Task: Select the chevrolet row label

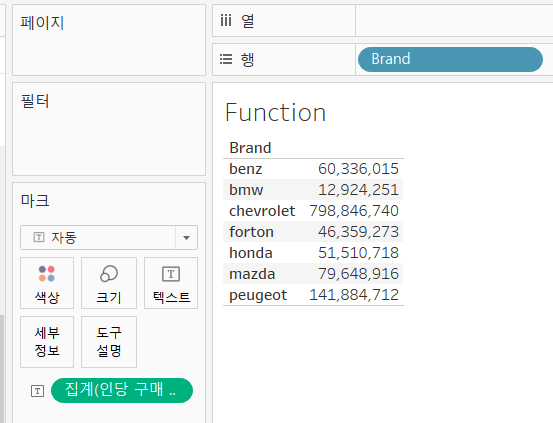Action: [x=262, y=211]
